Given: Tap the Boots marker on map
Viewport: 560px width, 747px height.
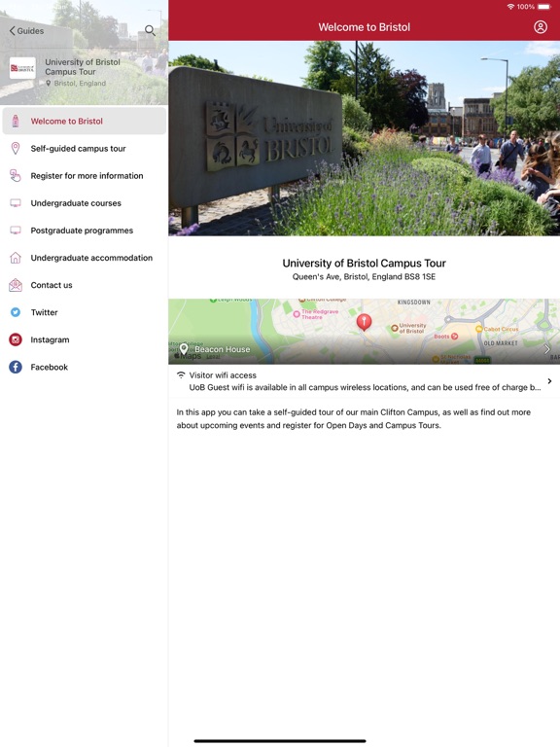Looking at the screenshot, I should tap(454, 337).
